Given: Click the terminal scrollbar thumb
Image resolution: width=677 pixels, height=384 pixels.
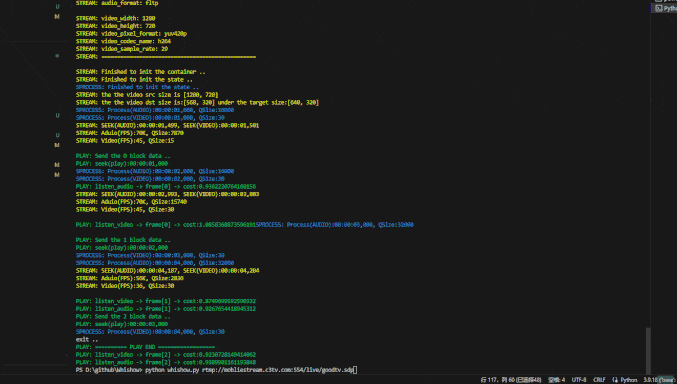Looking at the screenshot, I should point(648,351).
